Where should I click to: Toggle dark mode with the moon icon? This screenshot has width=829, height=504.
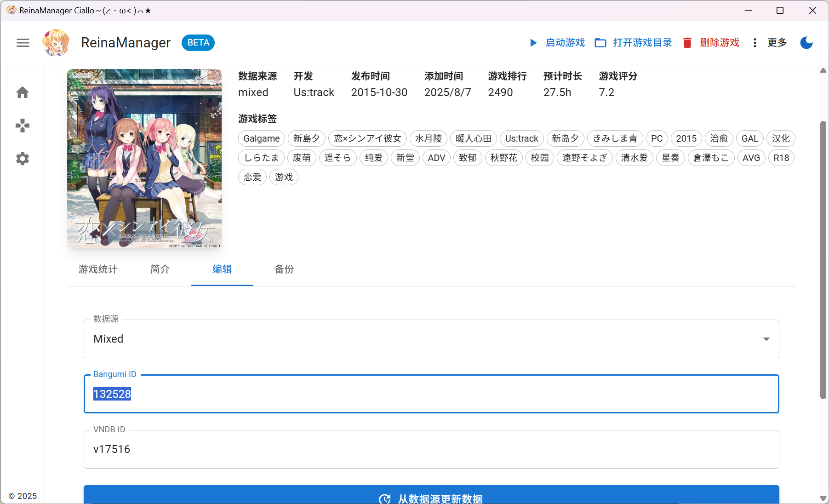pyautogui.click(x=806, y=43)
